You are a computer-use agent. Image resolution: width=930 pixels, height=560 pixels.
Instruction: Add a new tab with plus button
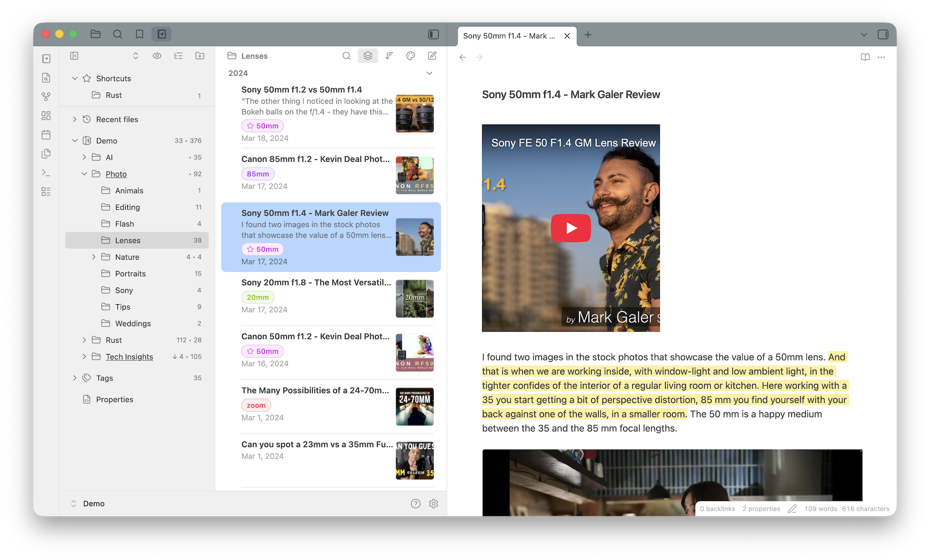588,35
